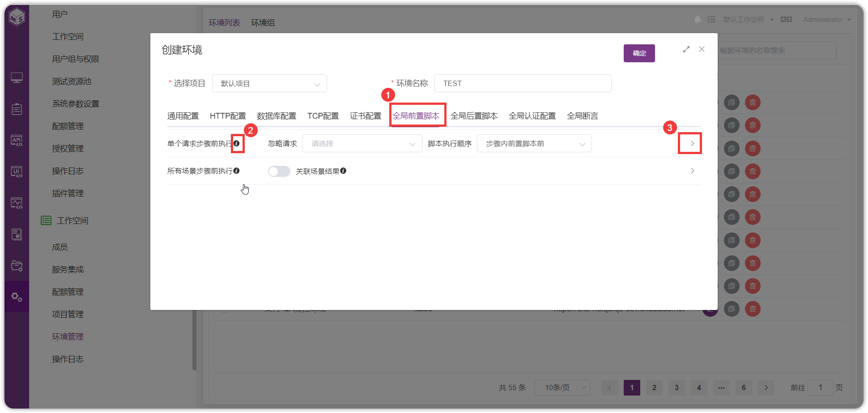Click the language switch icon
Viewport: 868px width, 413px height.
(x=786, y=19)
